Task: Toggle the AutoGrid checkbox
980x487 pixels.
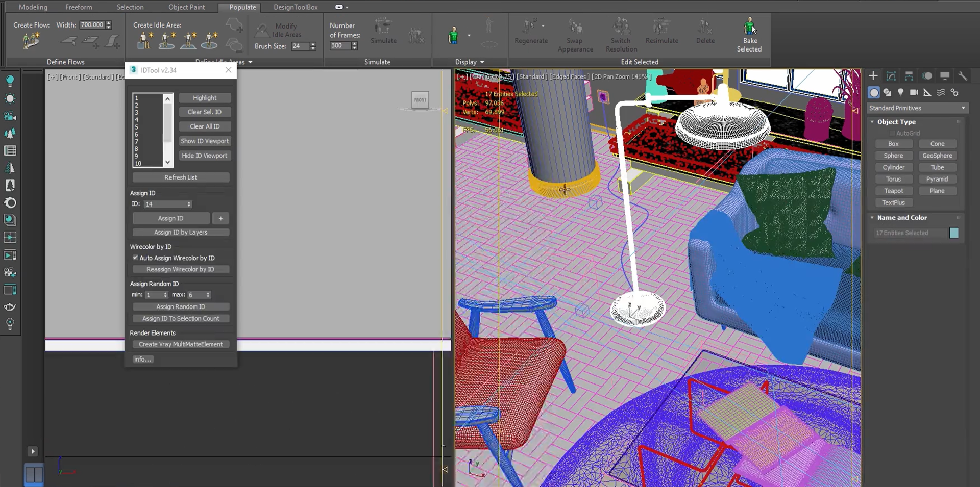Action: (x=892, y=133)
